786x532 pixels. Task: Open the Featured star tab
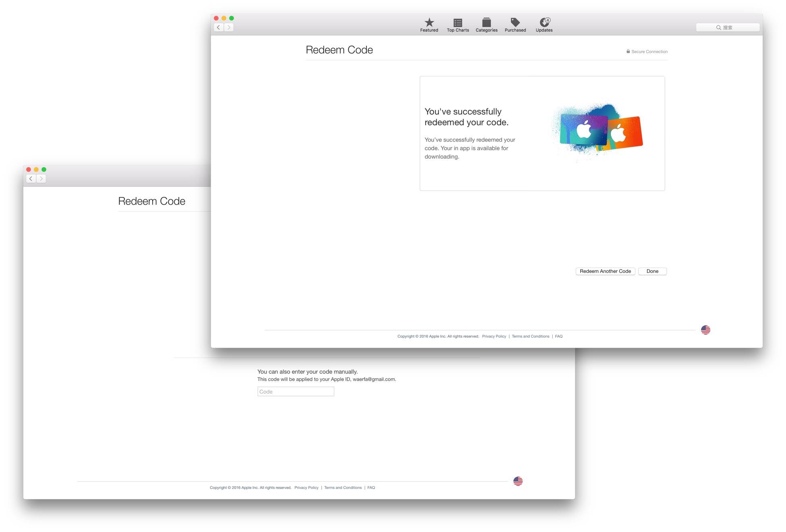pos(429,25)
